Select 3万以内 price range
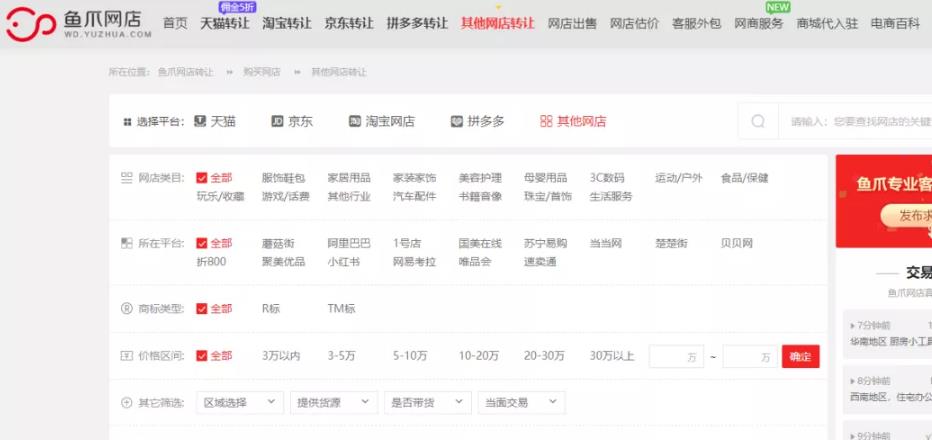This screenshot has height=440, width=932. [281, 356]
